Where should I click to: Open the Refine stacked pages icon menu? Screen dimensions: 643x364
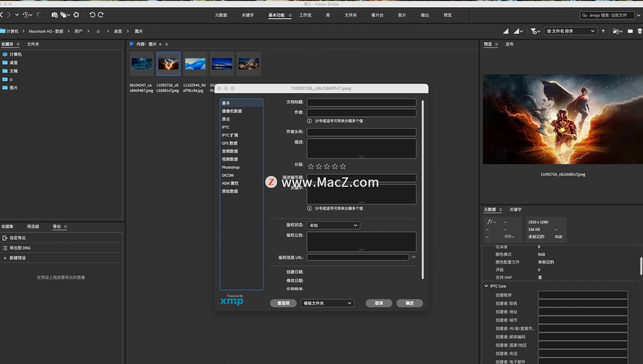pos(65,15)
